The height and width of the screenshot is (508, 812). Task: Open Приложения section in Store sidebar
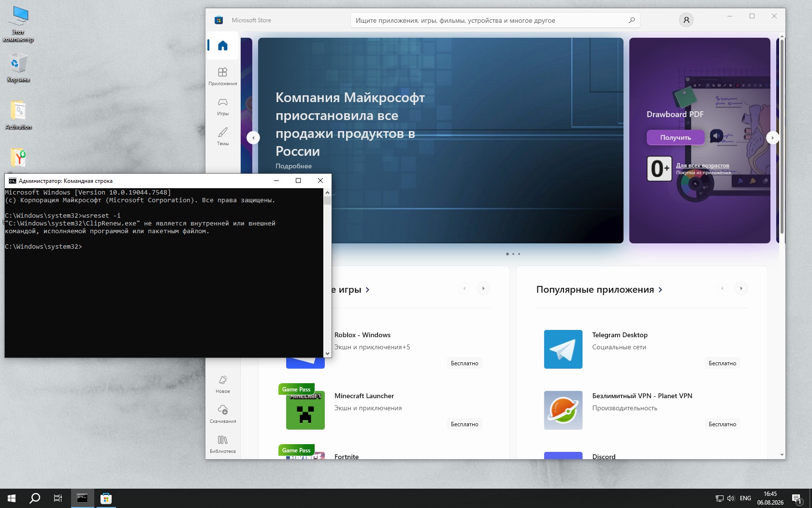coord(223,76)
